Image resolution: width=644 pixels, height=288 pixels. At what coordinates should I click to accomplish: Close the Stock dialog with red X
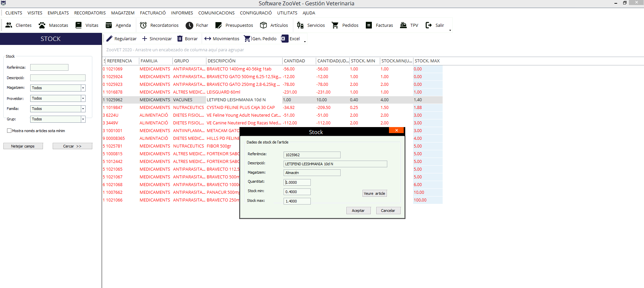[x=397, y=130]
